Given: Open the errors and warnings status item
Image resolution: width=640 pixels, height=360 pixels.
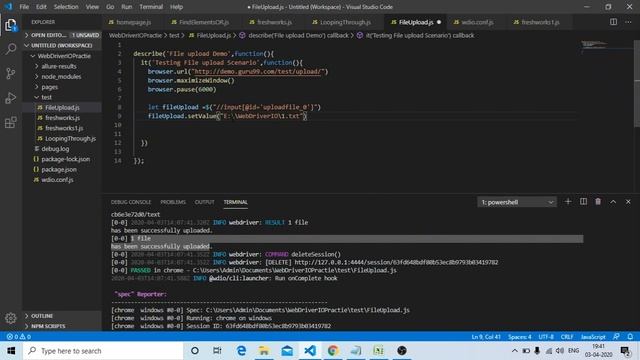Looking at the screenshot, I should click(18, 337).
